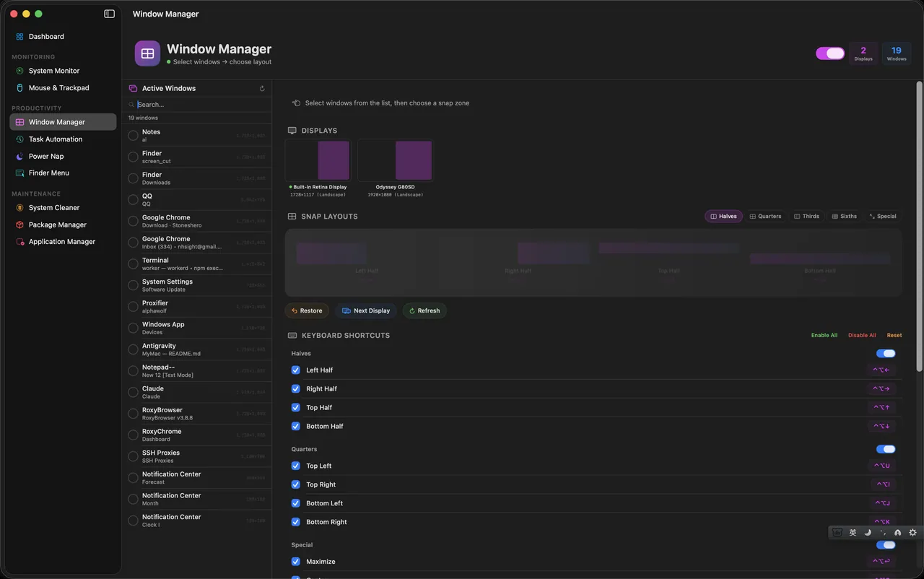The height and width of the screenshot is (579, 924).
Task: Toggle the Halves shortcuts group switch
Action: click(x=886, y=354)
